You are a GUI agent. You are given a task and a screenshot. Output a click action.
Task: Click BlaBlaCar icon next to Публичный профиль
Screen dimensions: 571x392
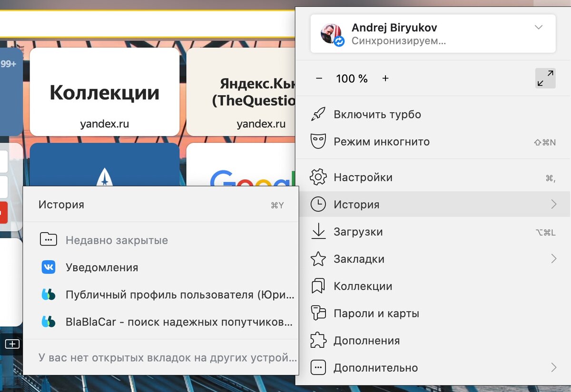(49, 294)
